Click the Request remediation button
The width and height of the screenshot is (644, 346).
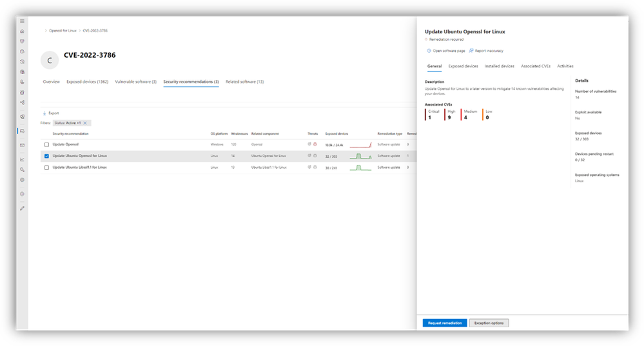[445, 323]
